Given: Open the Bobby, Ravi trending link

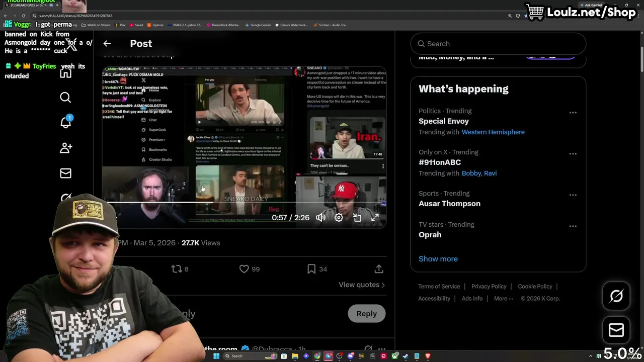Looking at the screenshot, I should pyautogui.click(x=479, y=173).
